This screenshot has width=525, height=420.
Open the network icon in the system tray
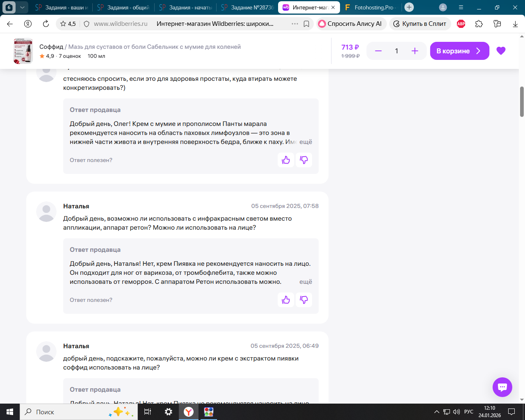pos(447,412)
